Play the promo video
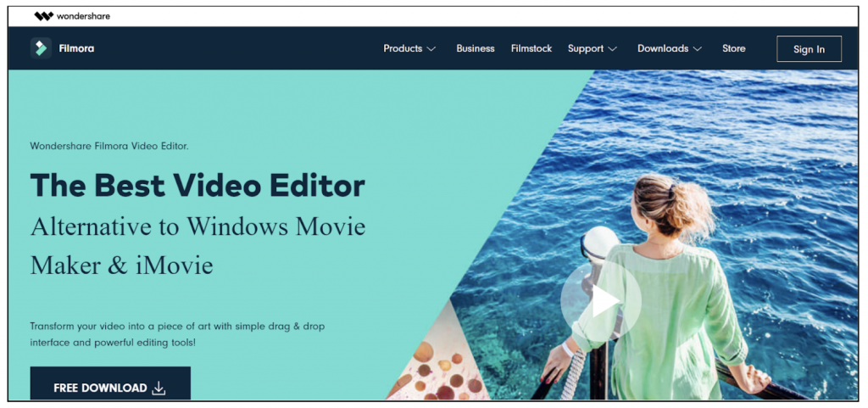The height and width of the screenshot is (408, 868). [x=601, y=302]
